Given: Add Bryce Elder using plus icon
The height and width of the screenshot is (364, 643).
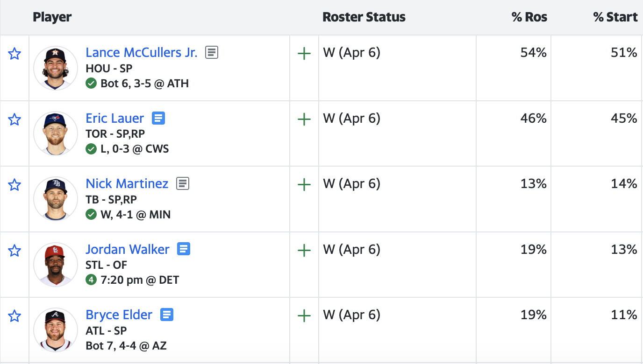Looking at the screenshot, I should pos(304,316).
